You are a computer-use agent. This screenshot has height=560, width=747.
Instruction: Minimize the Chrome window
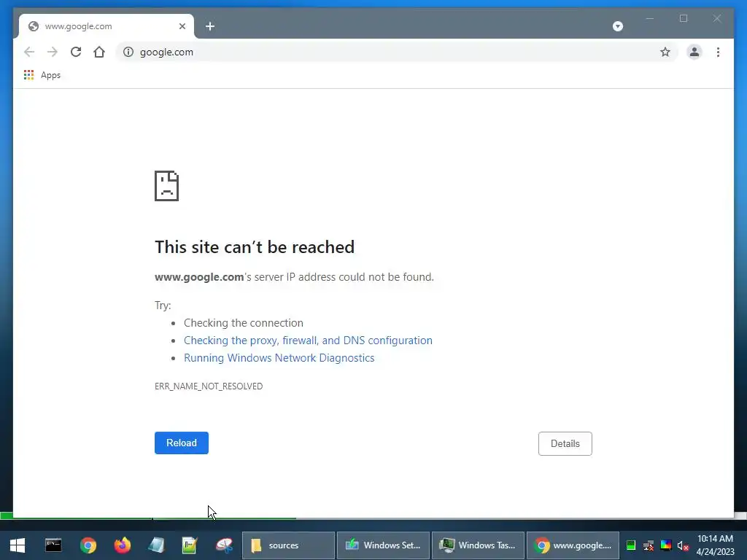(x=650, y=18)
